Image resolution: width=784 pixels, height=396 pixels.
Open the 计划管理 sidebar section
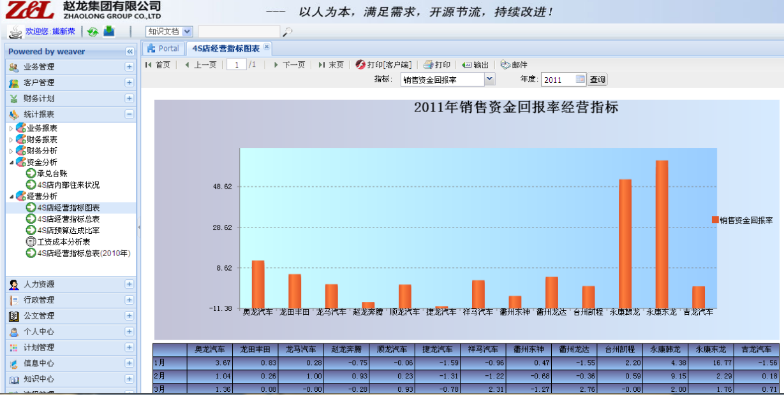click(70, 348)
